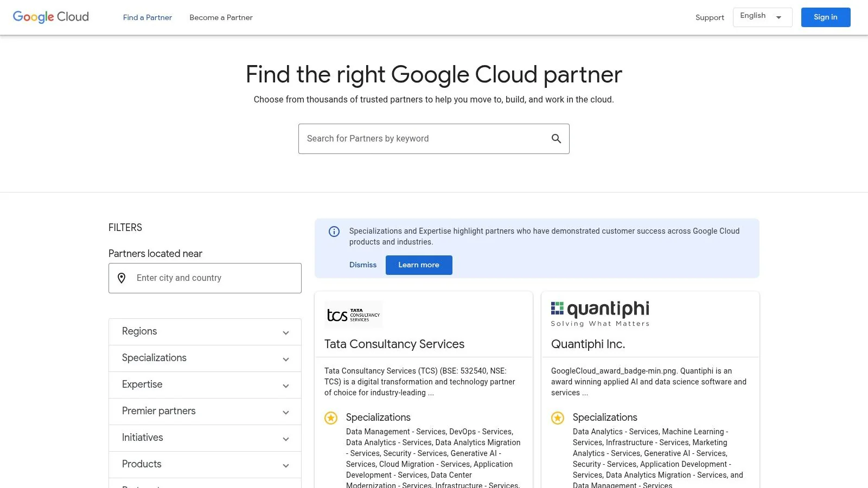Viewport: 868px width, 488px height.
Task: Select the Find a Partner menu item
Action: [x=147, y=17]
